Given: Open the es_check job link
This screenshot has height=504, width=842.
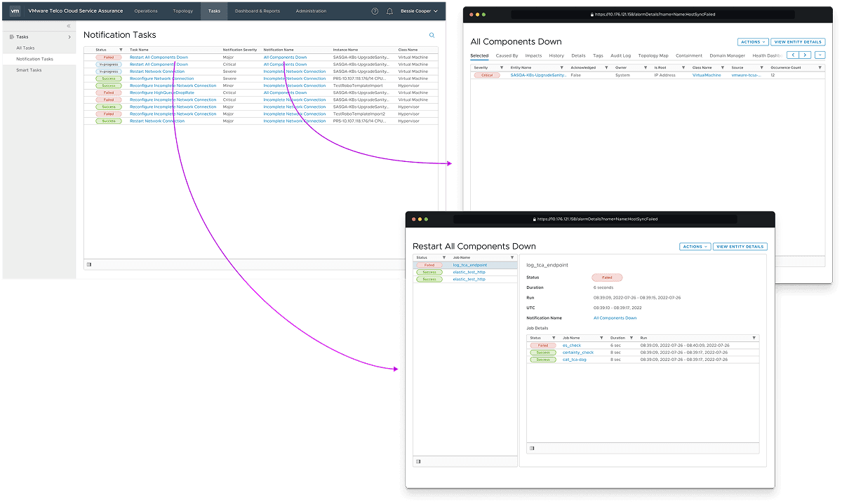Looking at the screenshot, I should 570,345.
